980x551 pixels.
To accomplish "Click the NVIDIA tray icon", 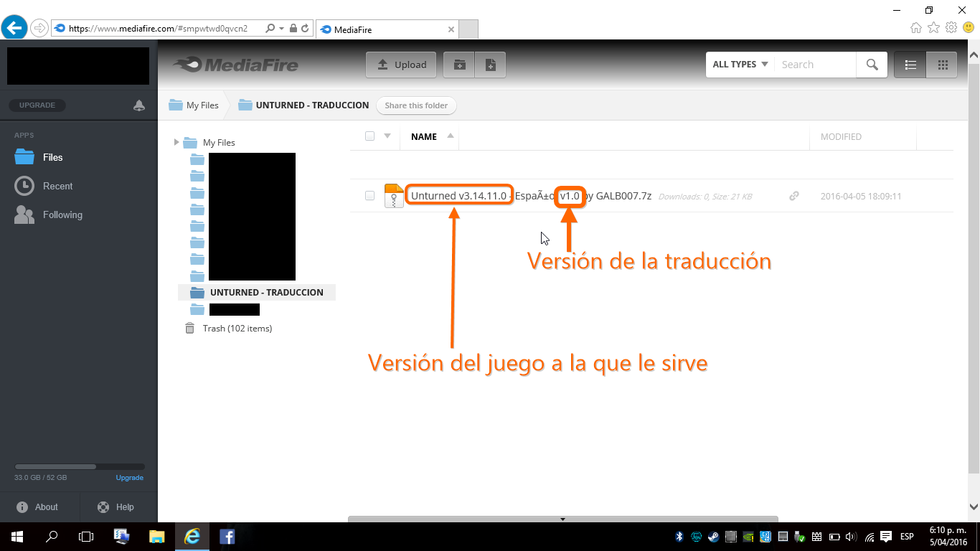I will click(748, 537).
